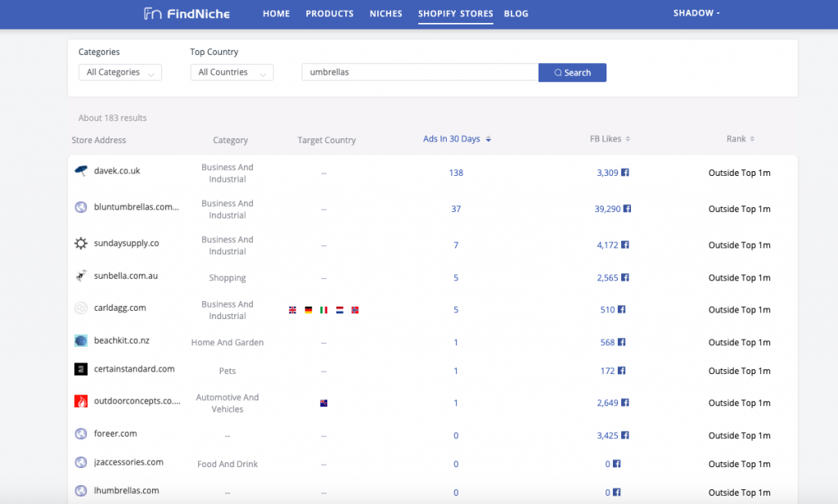Expand the SHADOW account menu
838x504 pixels.
[696, 13]
